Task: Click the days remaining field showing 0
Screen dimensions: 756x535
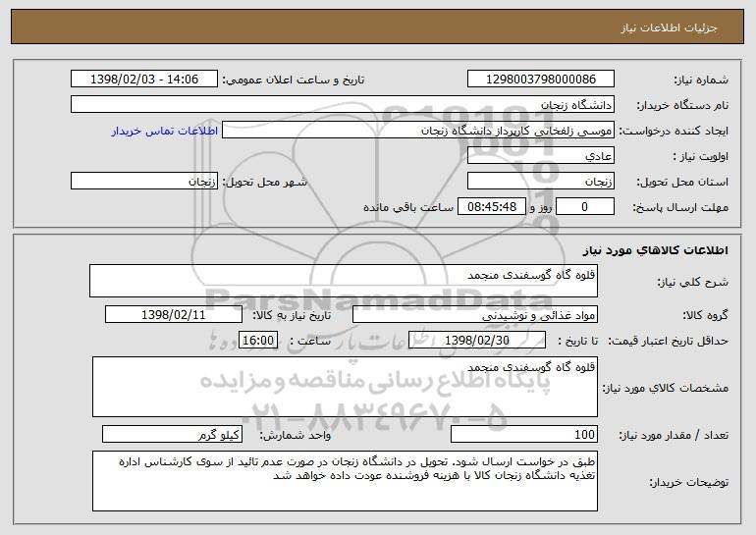Action: point(585,207)
